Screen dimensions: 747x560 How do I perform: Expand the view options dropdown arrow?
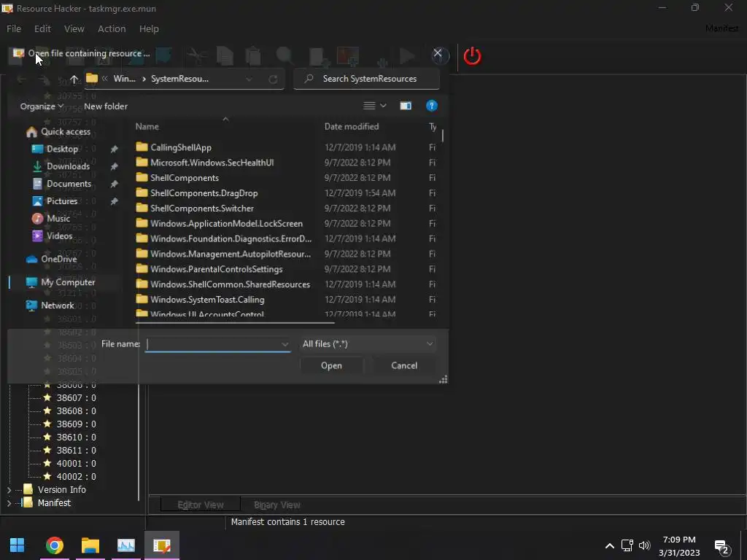pyautogui.click(x=383, y=106)
